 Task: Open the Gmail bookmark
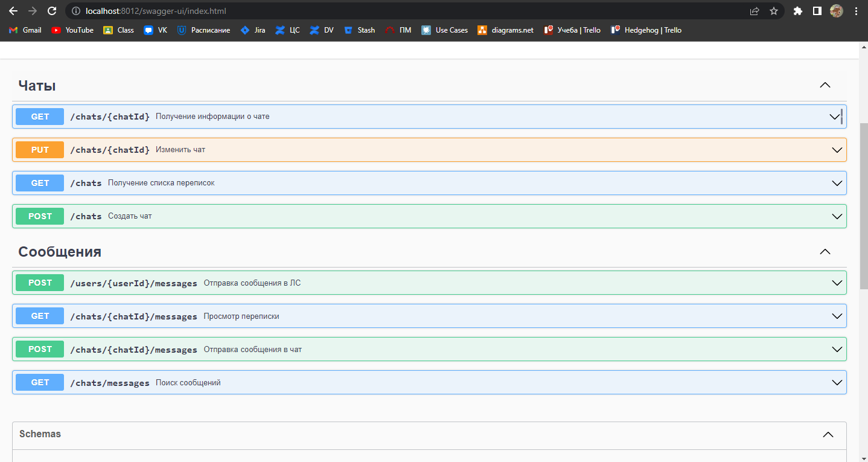25,30
